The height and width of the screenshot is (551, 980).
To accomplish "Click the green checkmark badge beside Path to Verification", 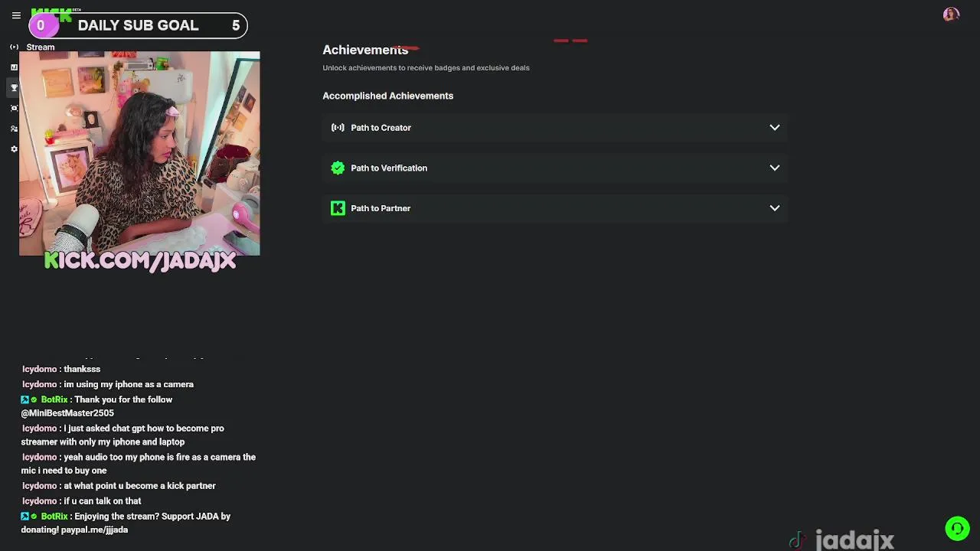I will coord(338,168).
